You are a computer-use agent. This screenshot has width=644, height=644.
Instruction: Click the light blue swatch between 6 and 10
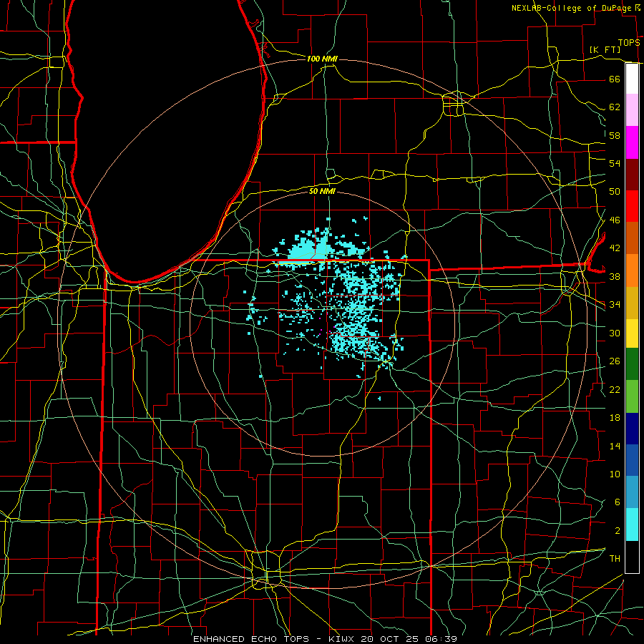[x=632, y=492]
